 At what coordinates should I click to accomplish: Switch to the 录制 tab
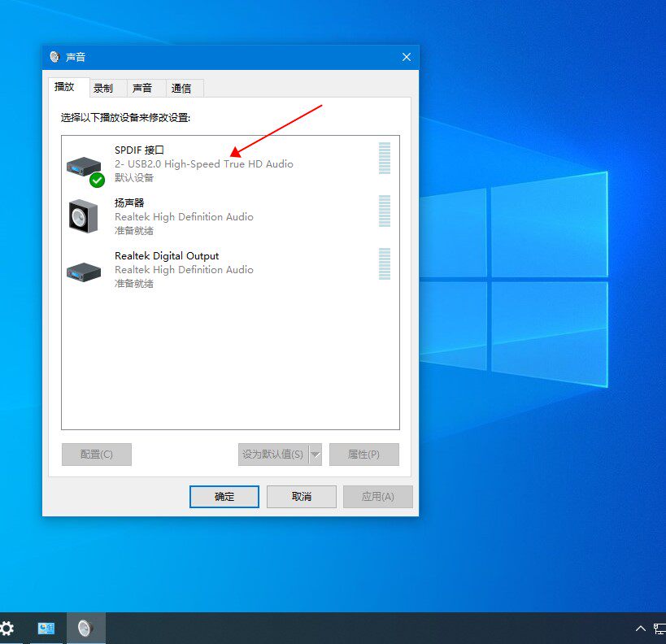pos(108,89)
